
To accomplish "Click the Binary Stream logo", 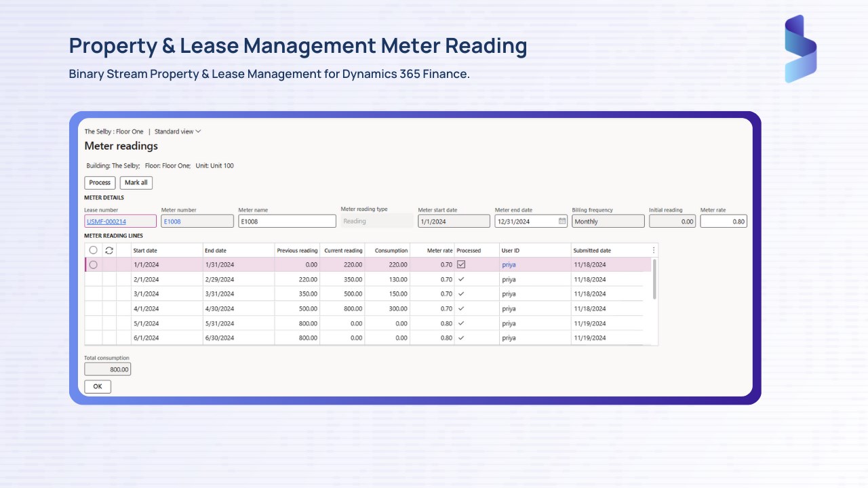I will point(800,49).
